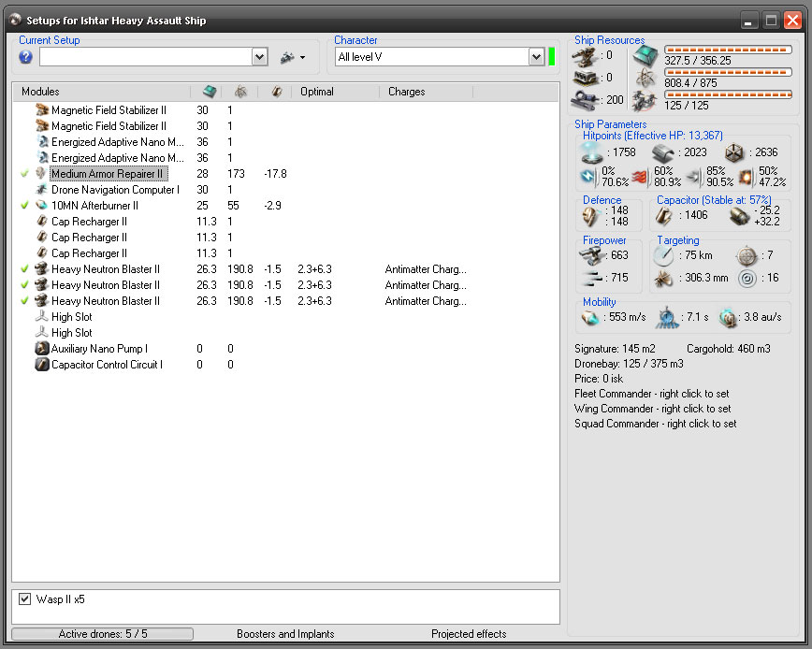The image size is (812, 649).
Task: Click the first Heavy Neutron Blaster II icon
Action: [x=41, y=269]
